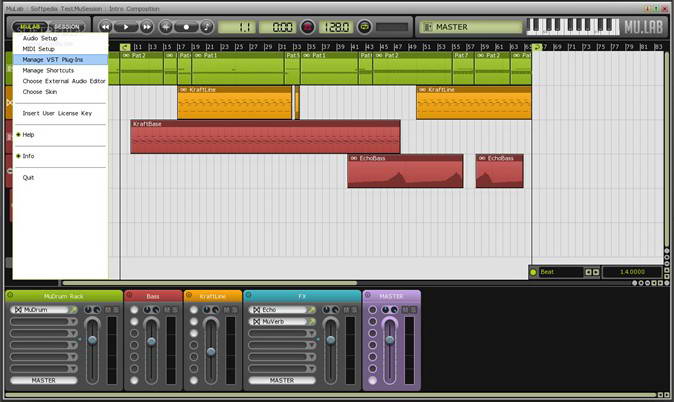Click the SESSION button
This screenshot has height=402, width=674.
coord(69,27)
